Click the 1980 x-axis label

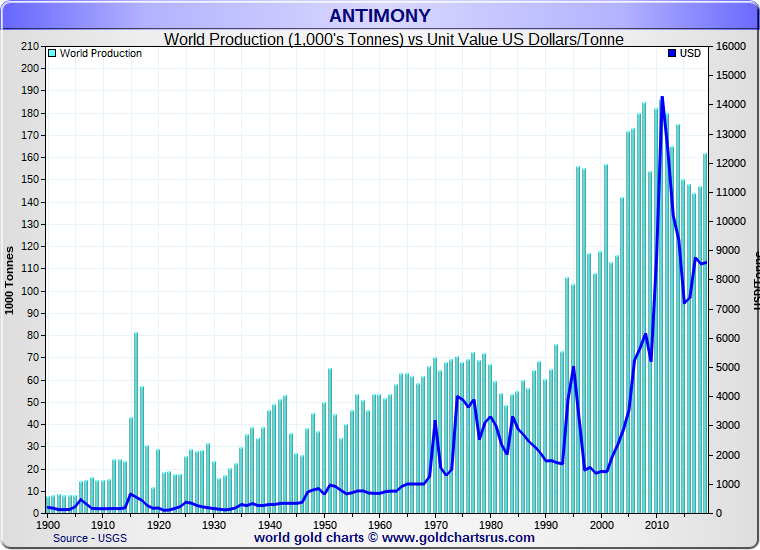point(491,525)
